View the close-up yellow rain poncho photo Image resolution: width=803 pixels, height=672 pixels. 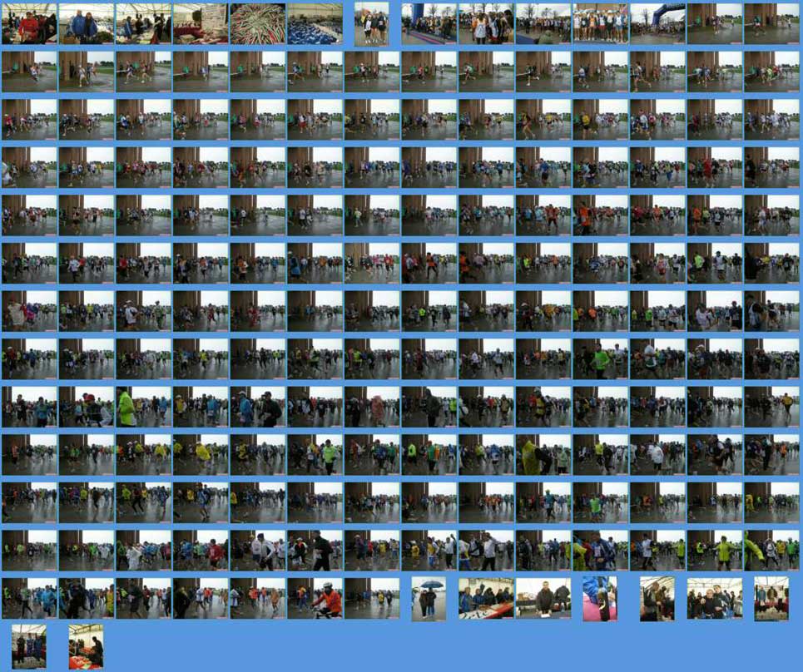[543, 454]
